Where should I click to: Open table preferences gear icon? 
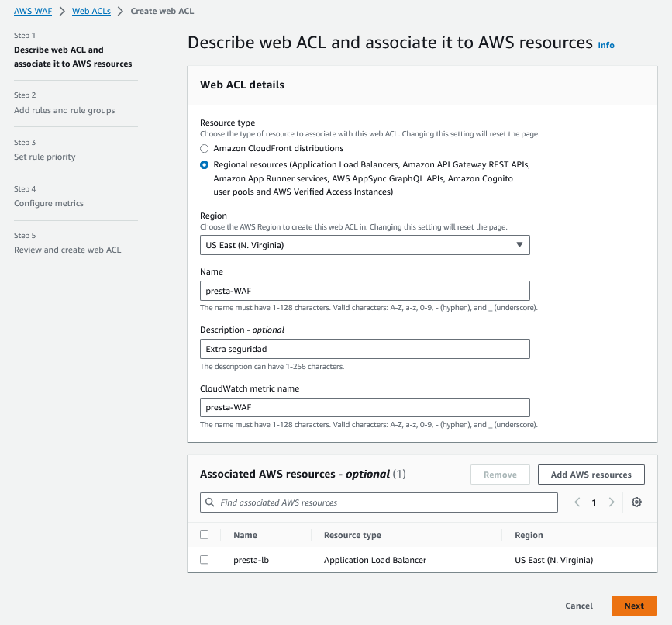click(x=636, y=502)
